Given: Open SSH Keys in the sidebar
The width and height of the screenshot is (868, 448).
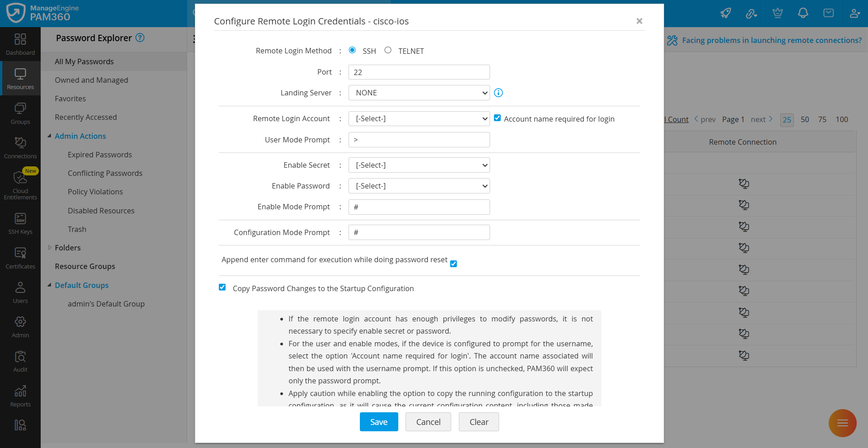Looking at the screenshot, I should pos(20,223).
